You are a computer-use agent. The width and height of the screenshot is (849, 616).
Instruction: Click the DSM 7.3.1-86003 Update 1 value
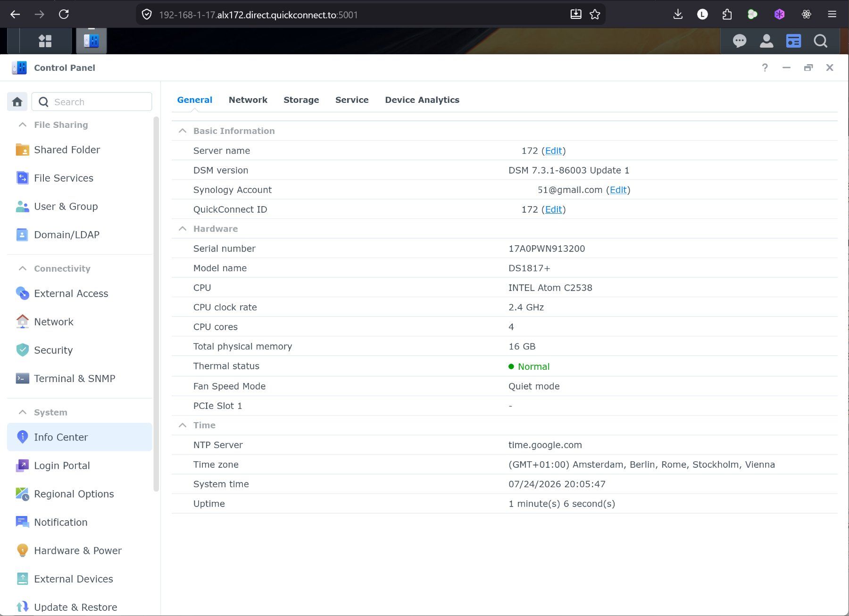[x=569, y=170]
